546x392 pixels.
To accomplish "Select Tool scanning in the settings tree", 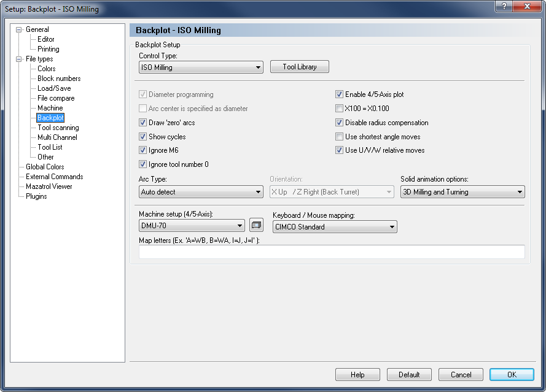I will click(58, 128).
